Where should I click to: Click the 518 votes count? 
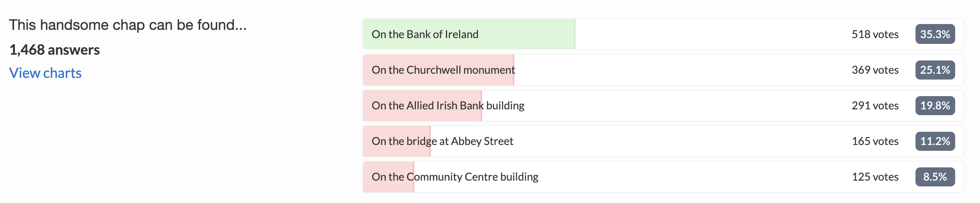coord(875,34)
